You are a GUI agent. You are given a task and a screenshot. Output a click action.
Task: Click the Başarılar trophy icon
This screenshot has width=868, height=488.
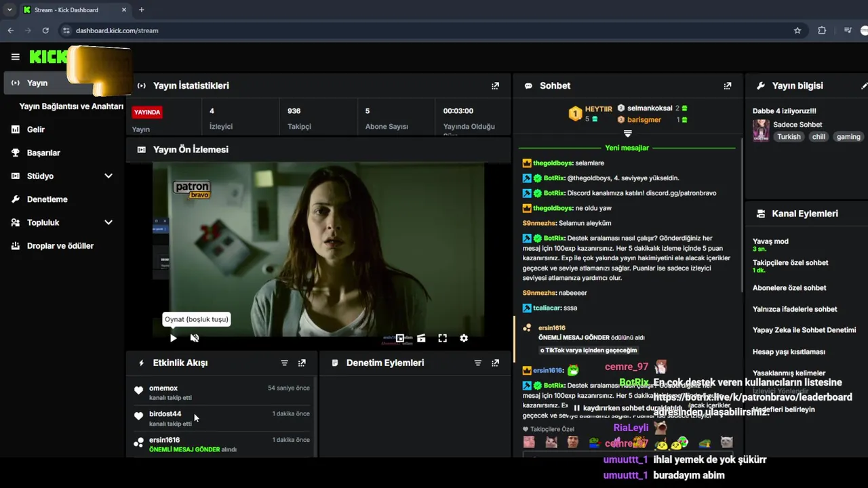tap(15, 152)
